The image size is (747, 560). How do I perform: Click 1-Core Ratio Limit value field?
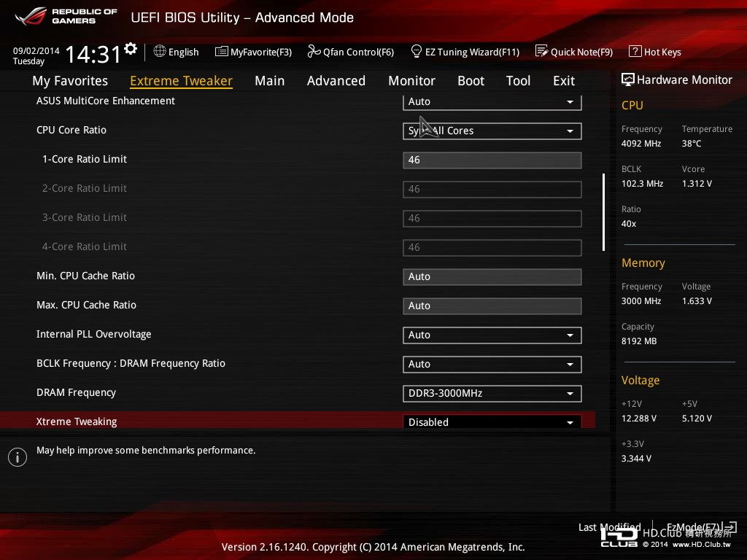492,160
